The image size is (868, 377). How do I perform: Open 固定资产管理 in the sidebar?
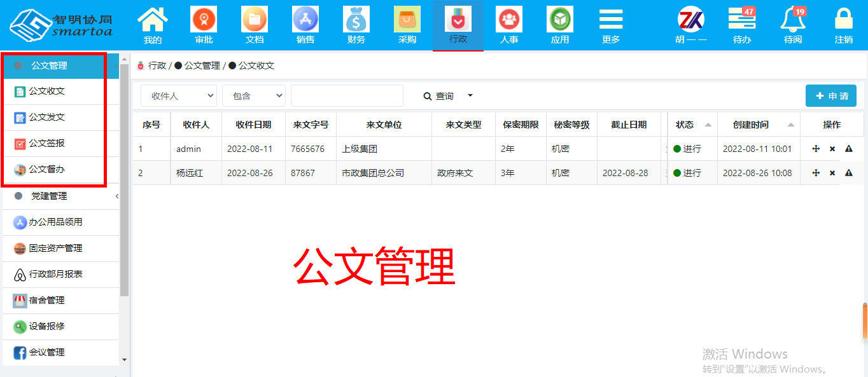[60, 248]
